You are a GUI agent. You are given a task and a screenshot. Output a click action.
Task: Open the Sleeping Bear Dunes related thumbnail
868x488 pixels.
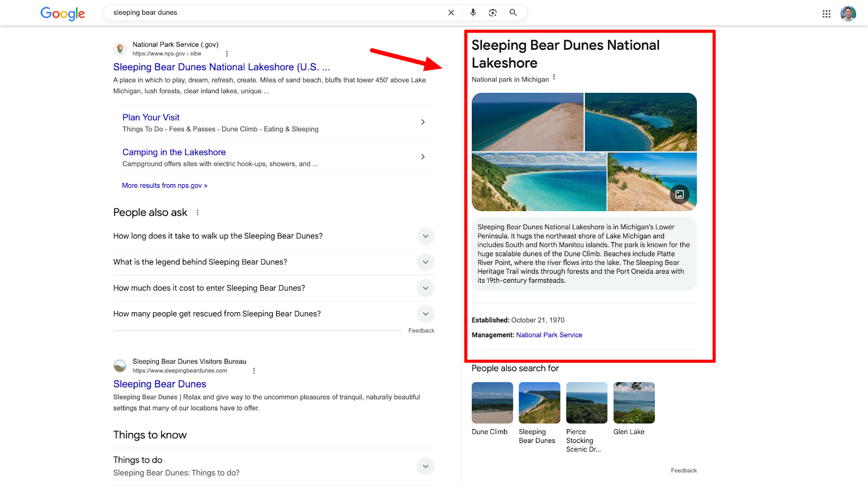coord(539,403)
